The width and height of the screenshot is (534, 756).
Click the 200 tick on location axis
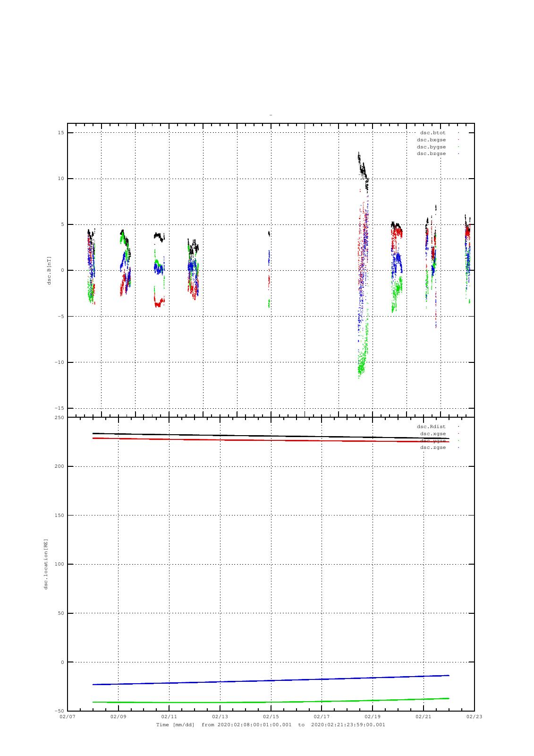point(59,466)
